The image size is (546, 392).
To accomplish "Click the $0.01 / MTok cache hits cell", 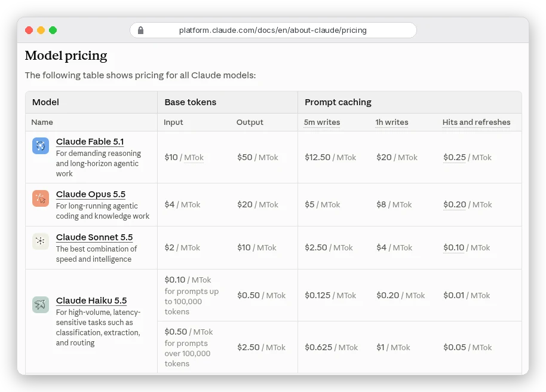I will pyautogui.click(x=467, y=295).
